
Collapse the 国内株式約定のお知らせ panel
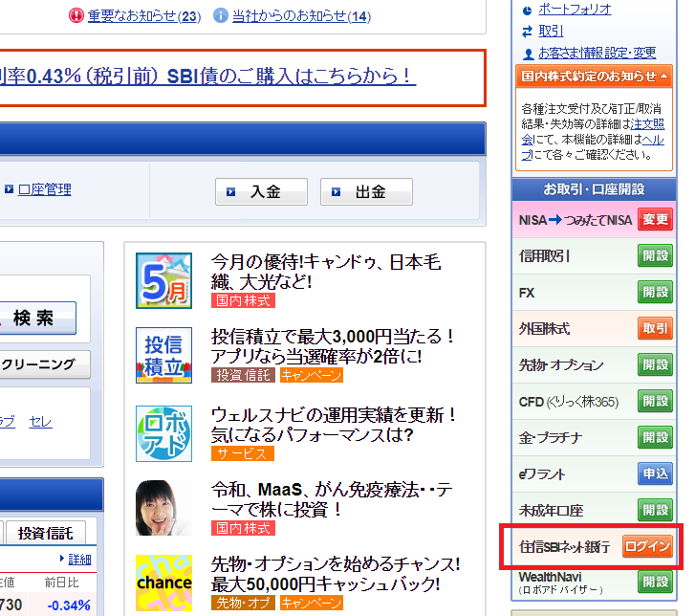594,76
